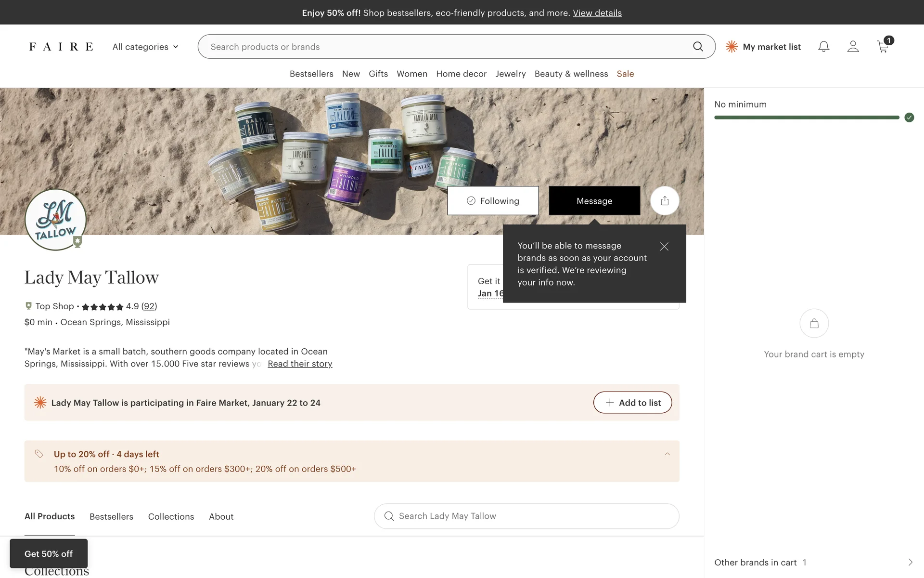Click the Message button
924x578 pixels.
594,201
